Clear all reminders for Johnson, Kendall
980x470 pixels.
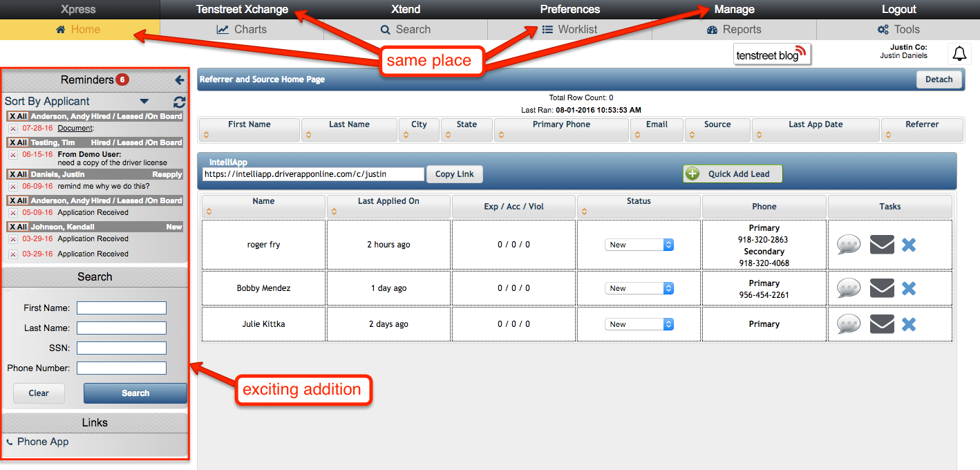pos(18,227)
